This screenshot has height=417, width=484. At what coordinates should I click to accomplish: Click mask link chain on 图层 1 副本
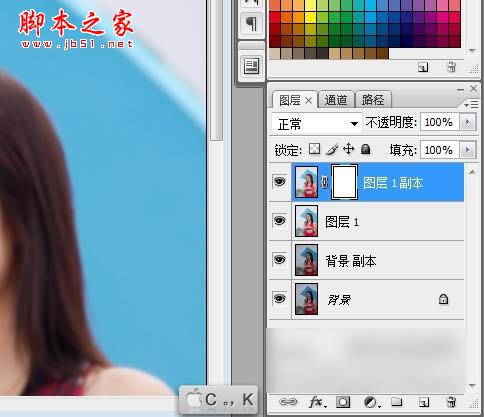(x=325, y=182)
